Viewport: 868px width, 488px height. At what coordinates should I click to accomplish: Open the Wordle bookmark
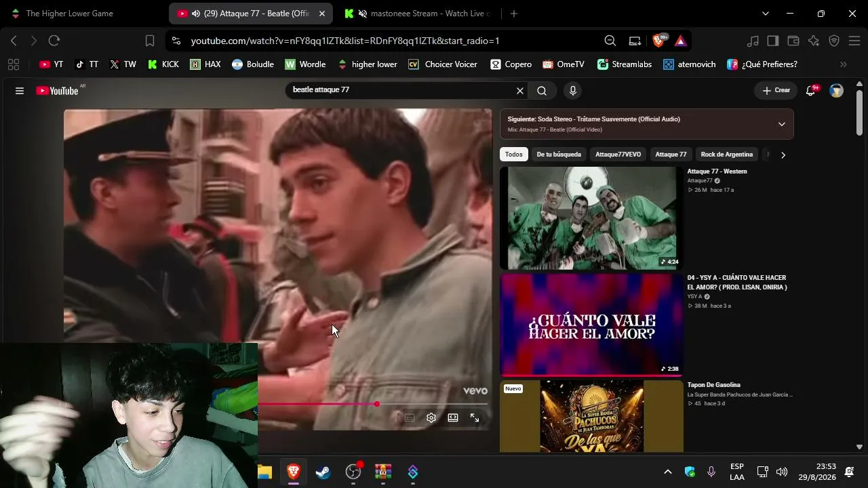coord(306,64)
